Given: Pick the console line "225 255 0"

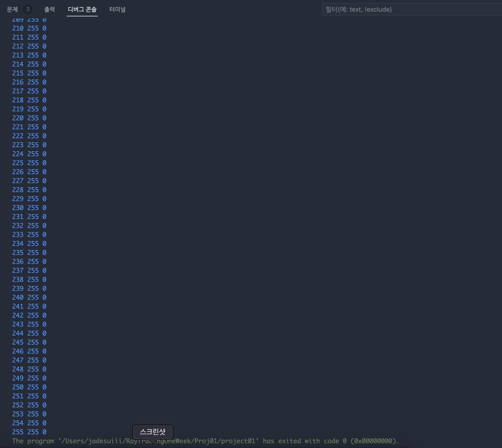Looking at the screenshot, I should click(x=29, y=163).
